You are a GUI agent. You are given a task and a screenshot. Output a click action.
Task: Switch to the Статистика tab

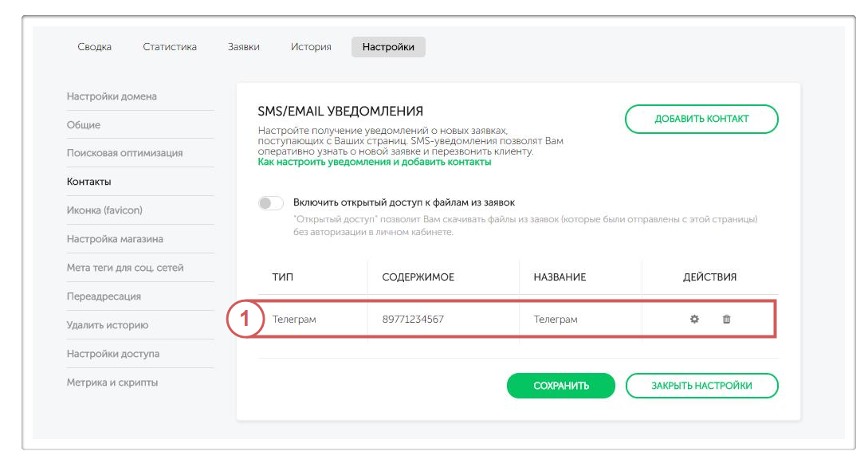coord(170,47)
